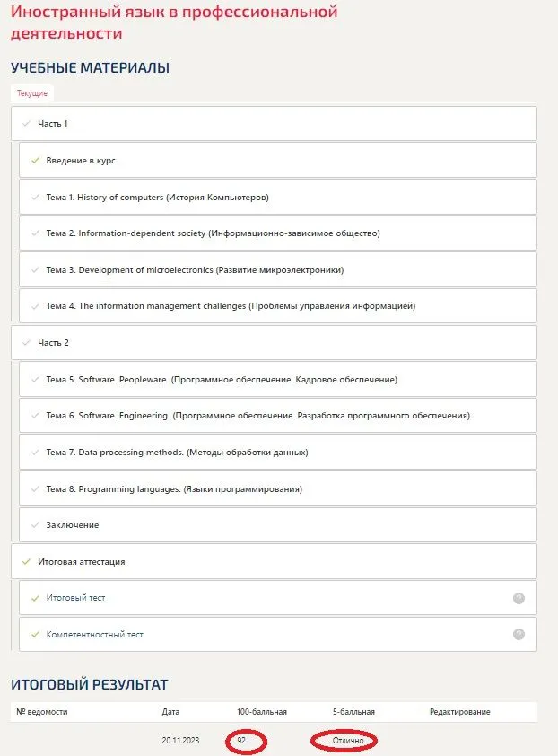The image size is (558, 756).
Task: Open Тема 6 Software. Engineering
Action: (x=257, y=416)
